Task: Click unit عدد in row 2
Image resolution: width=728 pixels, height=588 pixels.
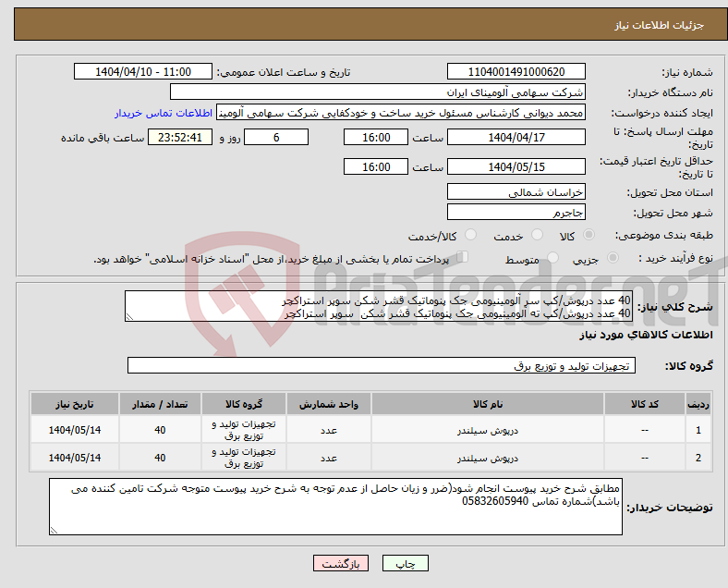Action: tap(328, 458)
